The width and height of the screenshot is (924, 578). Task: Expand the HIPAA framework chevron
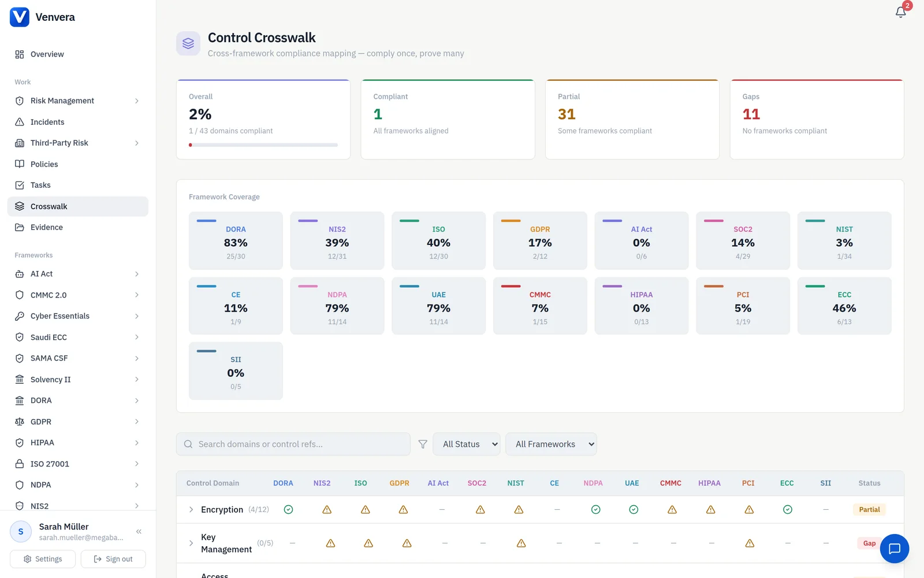coord(137,443)
